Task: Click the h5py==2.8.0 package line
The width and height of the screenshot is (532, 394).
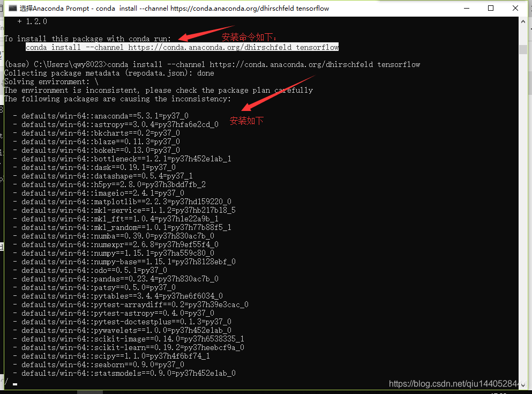Action: pyautogui.click(x=109, y=184)
